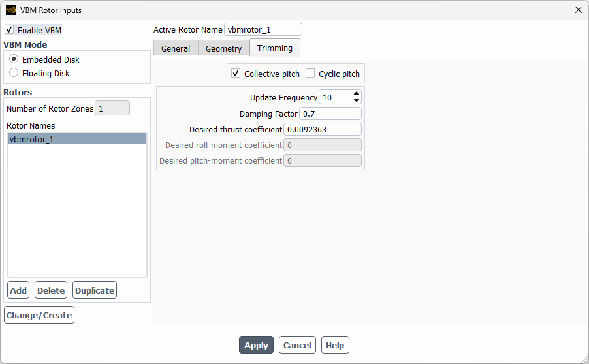Select the Floating Disk radio button
The image size is (589, 364).
tap(14, 73)
